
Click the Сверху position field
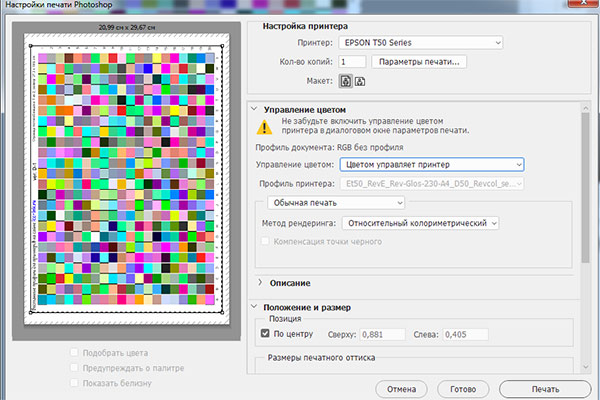point(382,334)
